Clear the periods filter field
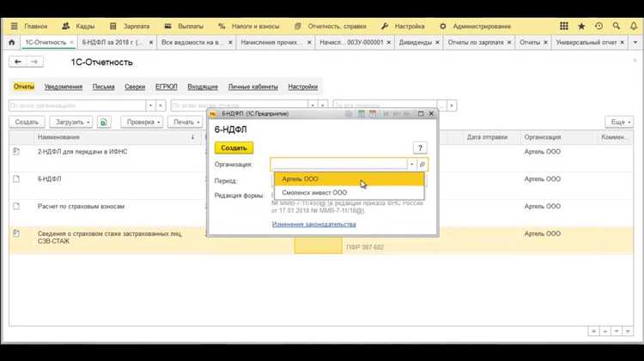This screenshot has height=361, width=644. point(452,105)
